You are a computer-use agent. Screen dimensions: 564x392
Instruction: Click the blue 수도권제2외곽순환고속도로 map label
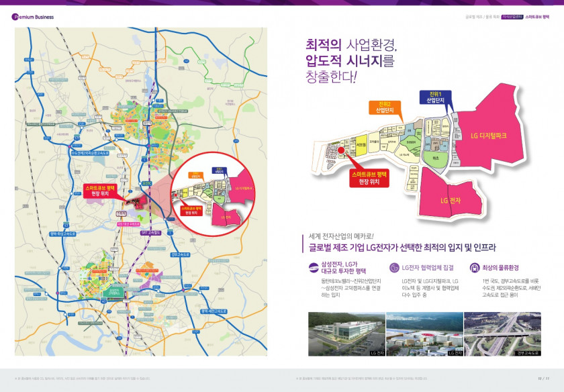[90, 153]
